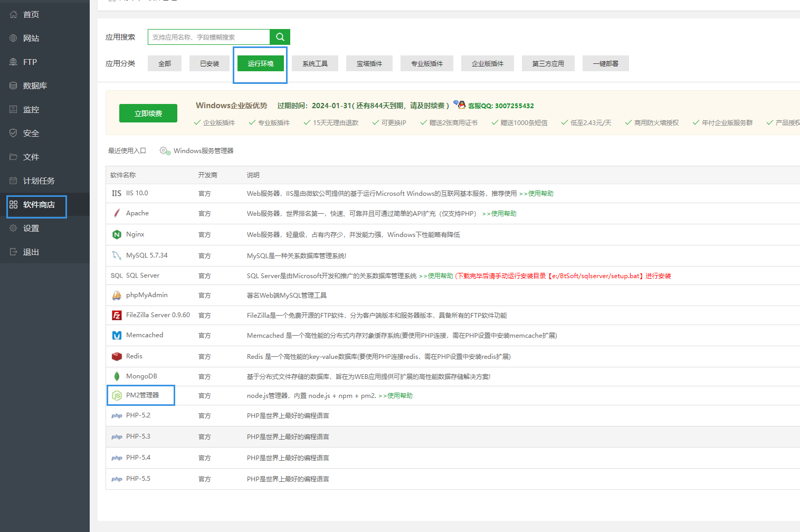The image size is (800, 532).
Task: Click the gear icon beside 设置
Action: 13,228
